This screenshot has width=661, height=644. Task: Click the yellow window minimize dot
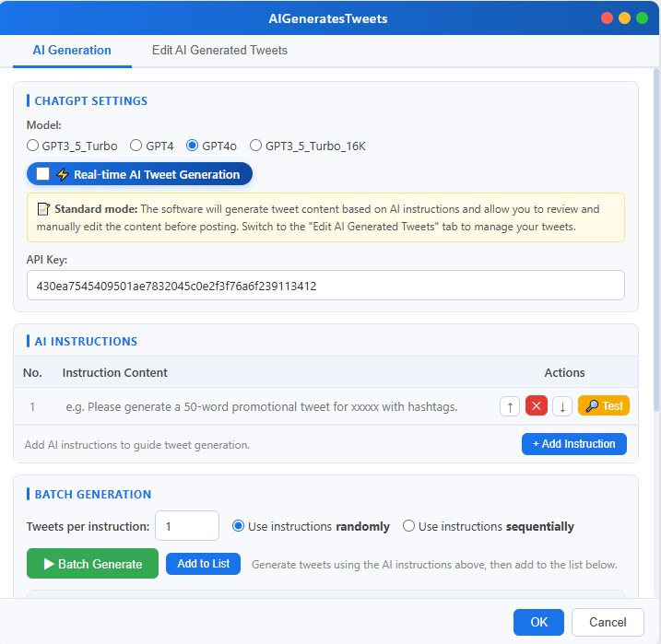point(624,18)
